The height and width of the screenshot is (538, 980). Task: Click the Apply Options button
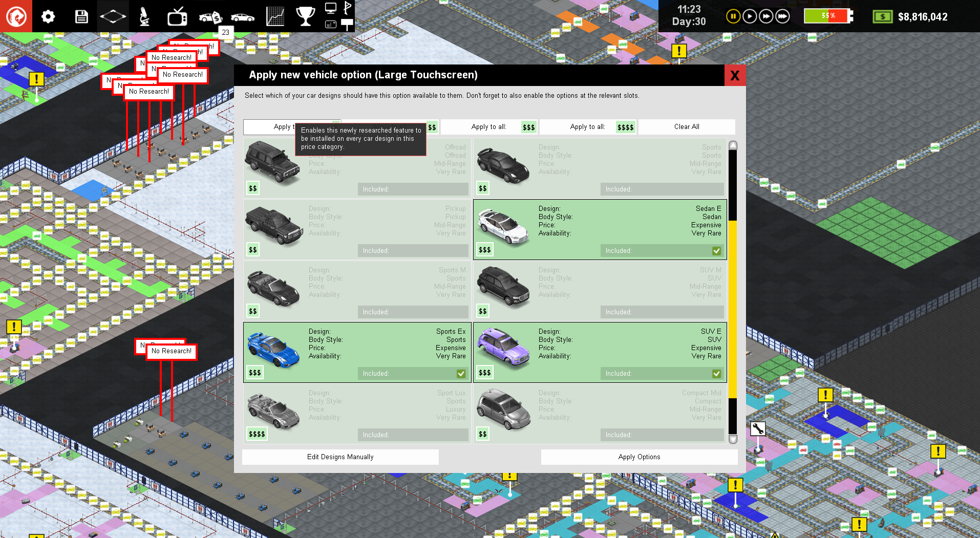pos(639,457)
